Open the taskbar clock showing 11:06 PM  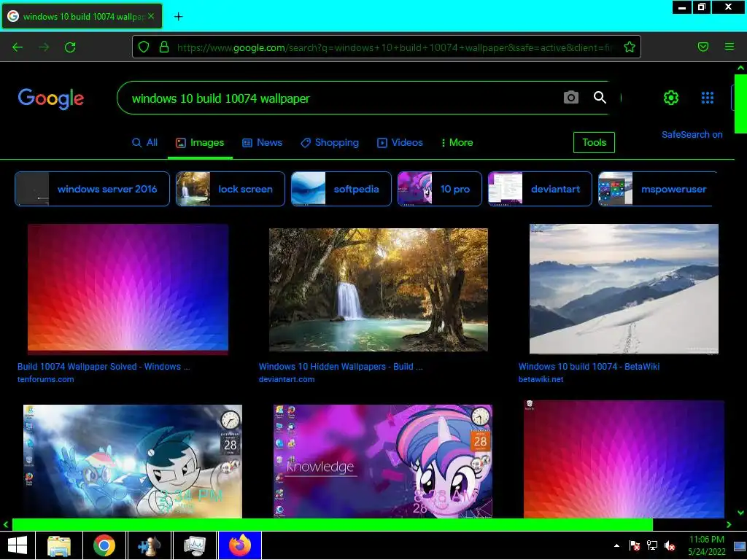tap(706, 545)
